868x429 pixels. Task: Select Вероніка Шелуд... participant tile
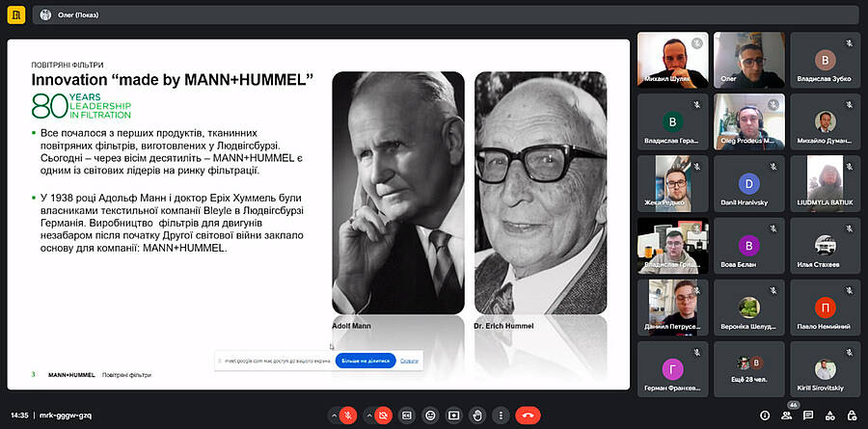[749, 308]
